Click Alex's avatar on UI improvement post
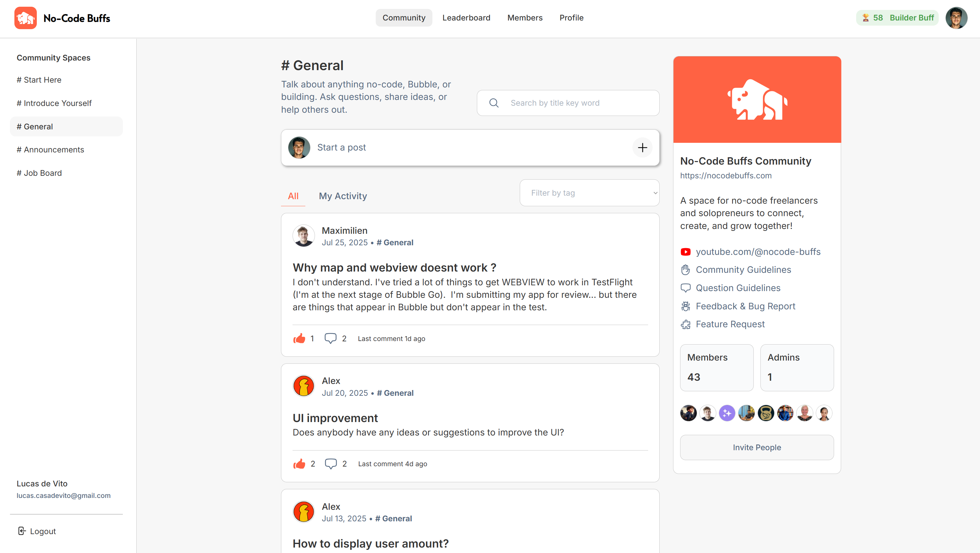 pos(304,386)
